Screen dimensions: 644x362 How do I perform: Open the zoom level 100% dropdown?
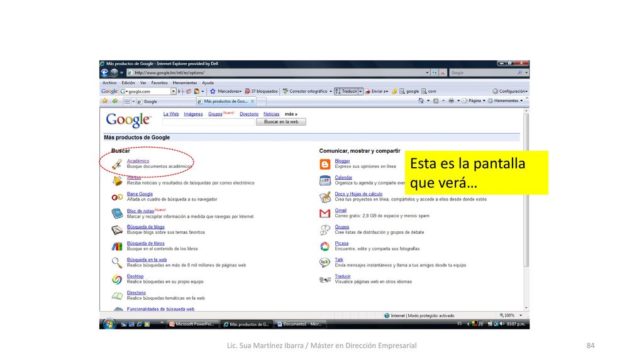click(x=521, y=315)
